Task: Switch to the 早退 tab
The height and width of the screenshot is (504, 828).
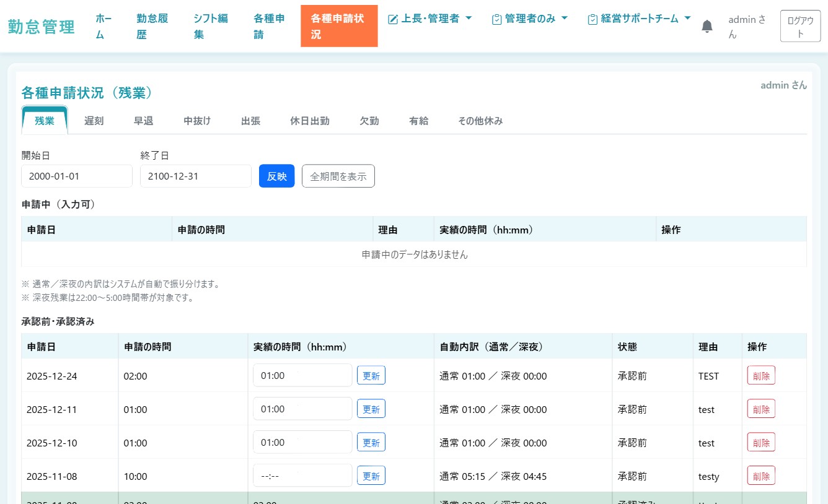Action: pyautogui.click(x=144, y=121)
